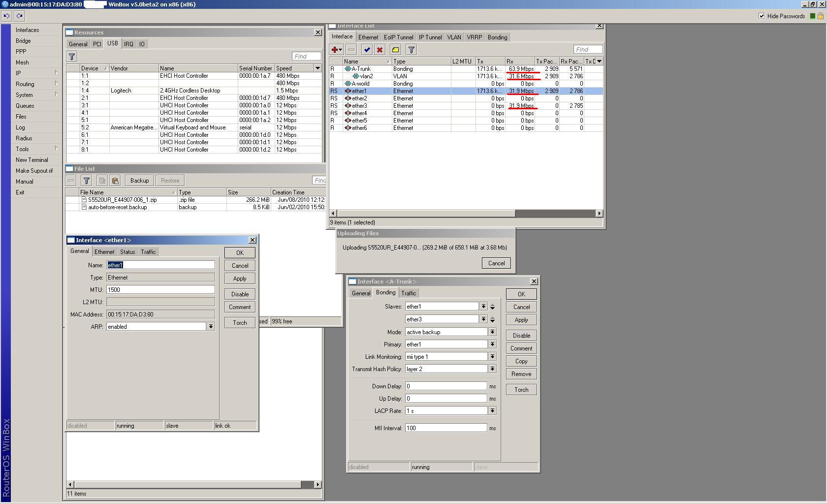Click the filter icon in Interface List toolbar

[x=412, y=50]
